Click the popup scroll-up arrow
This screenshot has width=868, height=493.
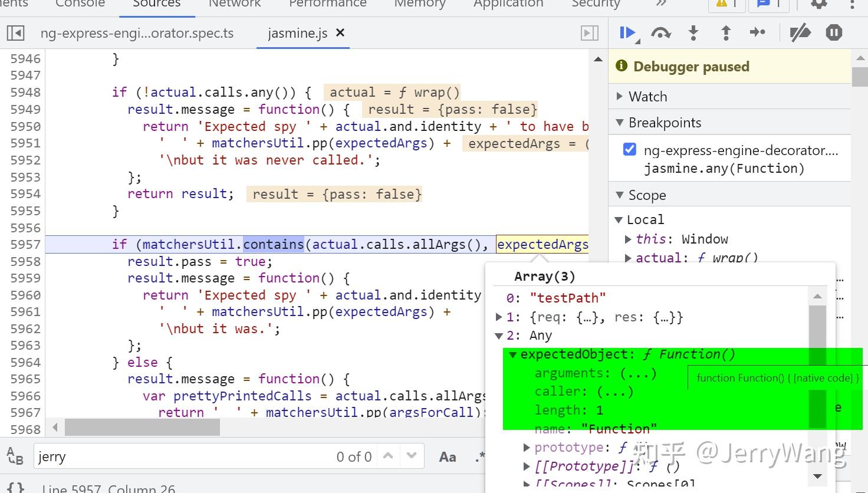point(817,296)
